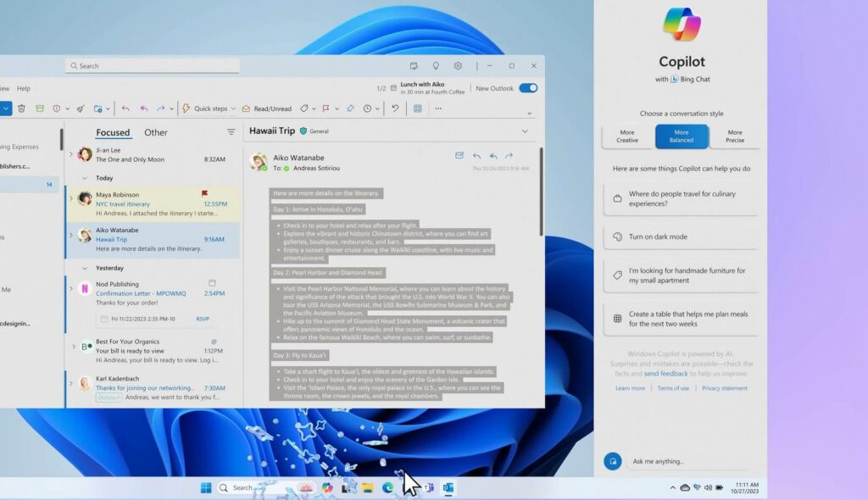Flag the current message
The height and width of the screenshot is (500, 868).
tap(326, 108)
